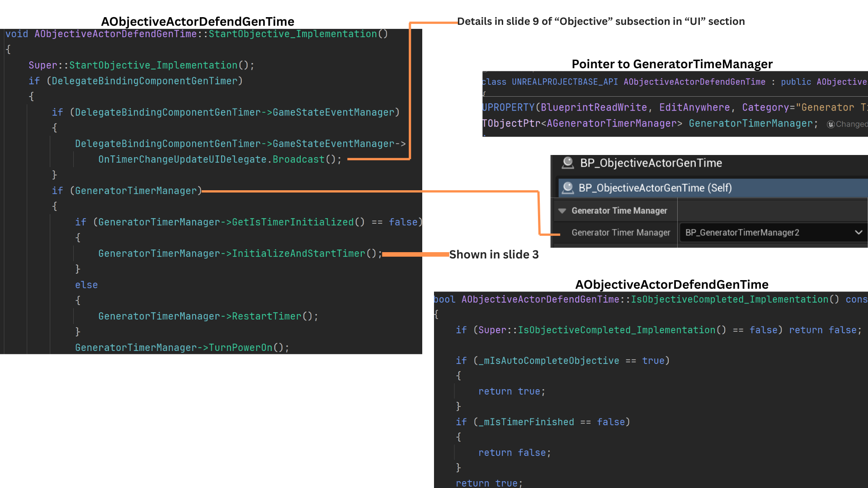Image resolution: width=868 pixels, height=488 pixels.
Task: Click the _mIsAutoCompleteObjective variable in code
Action: (x=549, y=361)
